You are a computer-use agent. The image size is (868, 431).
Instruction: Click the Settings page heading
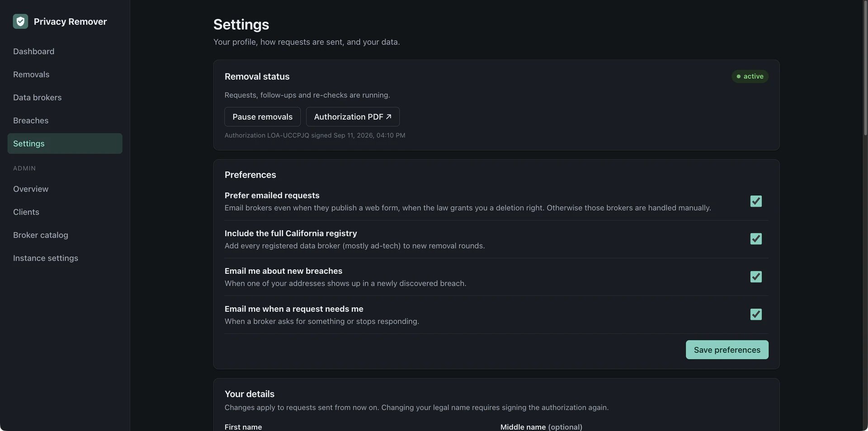(241, 24)
